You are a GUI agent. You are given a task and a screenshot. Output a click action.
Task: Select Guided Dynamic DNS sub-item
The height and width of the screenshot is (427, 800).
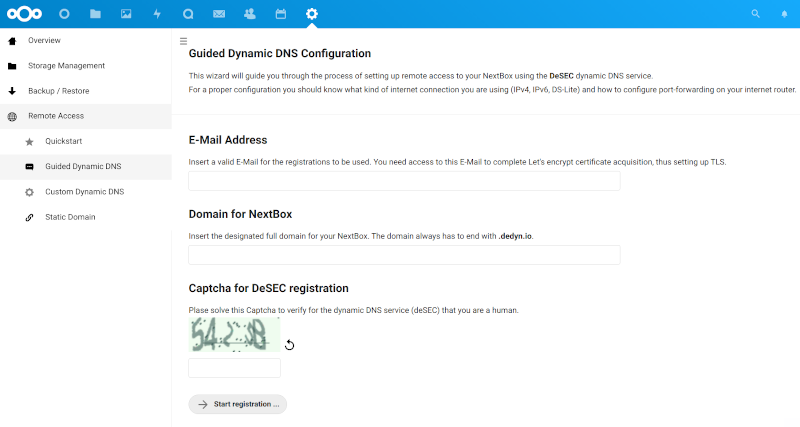coord(86,167)
